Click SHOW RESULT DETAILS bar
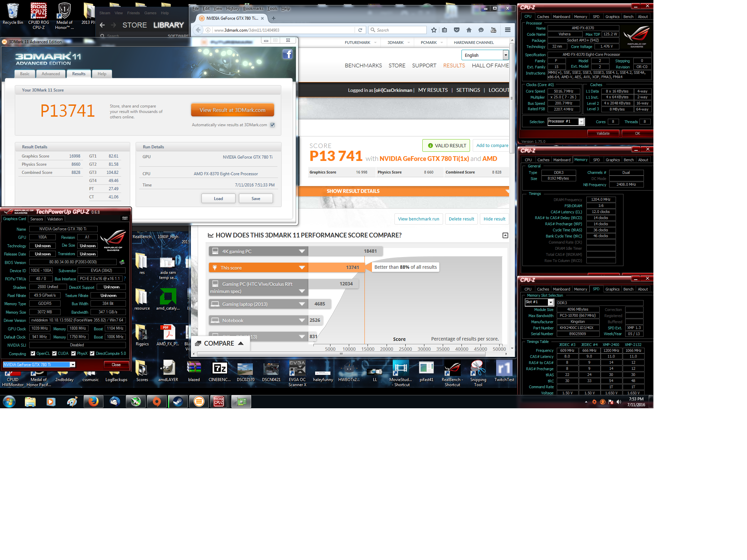747x560 pixels. click(x=403, y=191)
